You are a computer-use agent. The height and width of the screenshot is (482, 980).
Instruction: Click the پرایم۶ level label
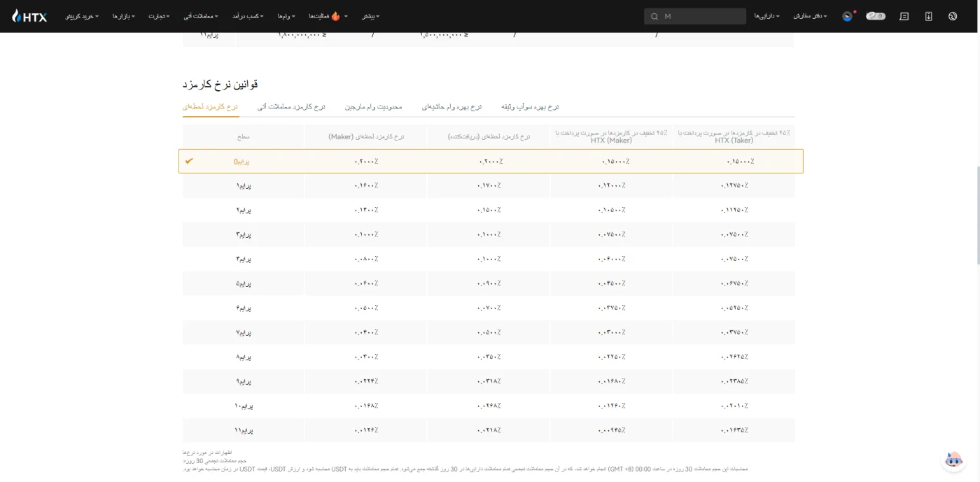tap(243, 308)
